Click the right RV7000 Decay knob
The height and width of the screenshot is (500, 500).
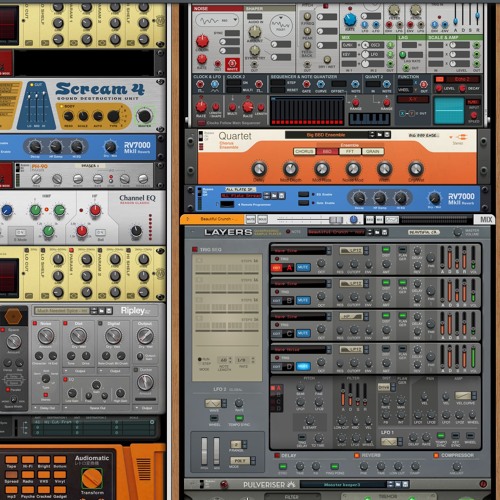[359, 198]
